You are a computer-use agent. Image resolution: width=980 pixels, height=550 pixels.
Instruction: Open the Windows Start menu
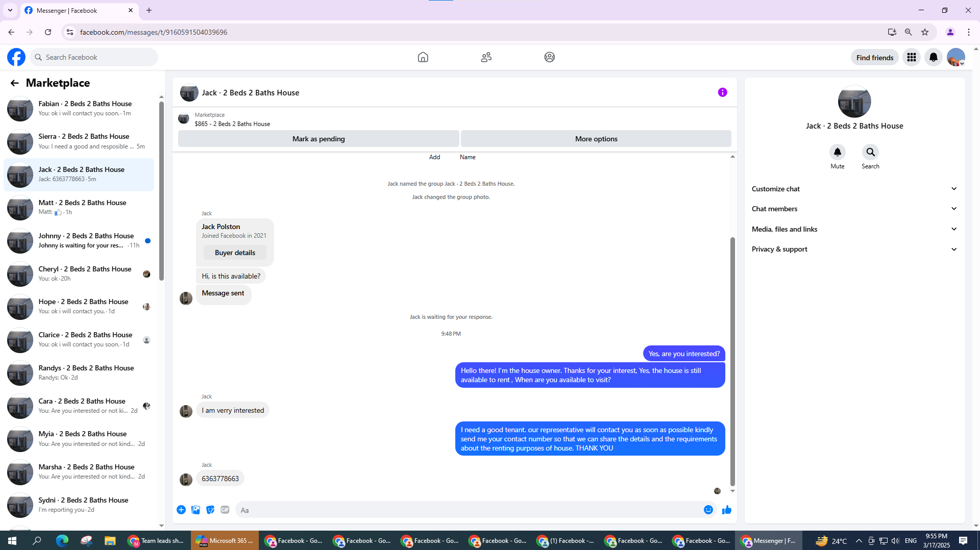pyautogui.click(x=12, y=541)
